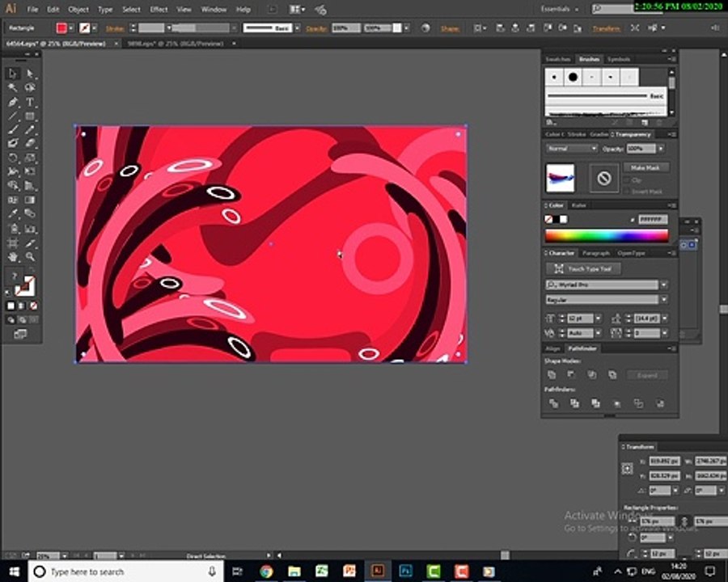Open the Object menu
The image size is (728, 582).
click(x=78, y=9)
